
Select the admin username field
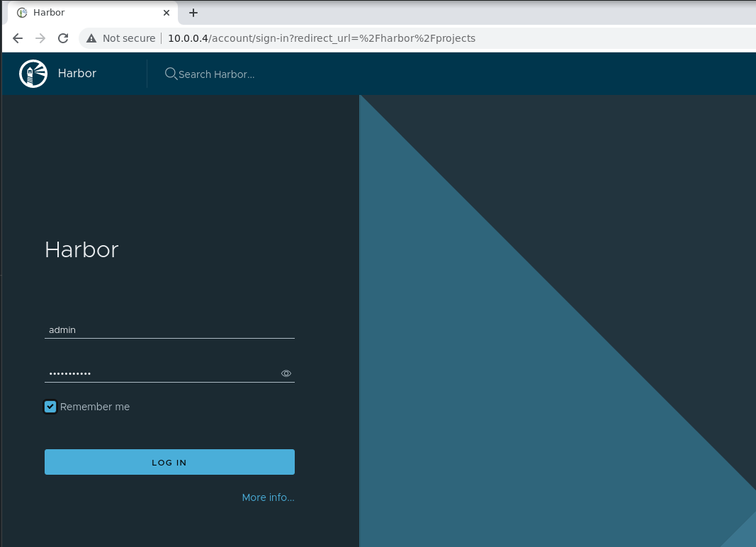(169, 329)
